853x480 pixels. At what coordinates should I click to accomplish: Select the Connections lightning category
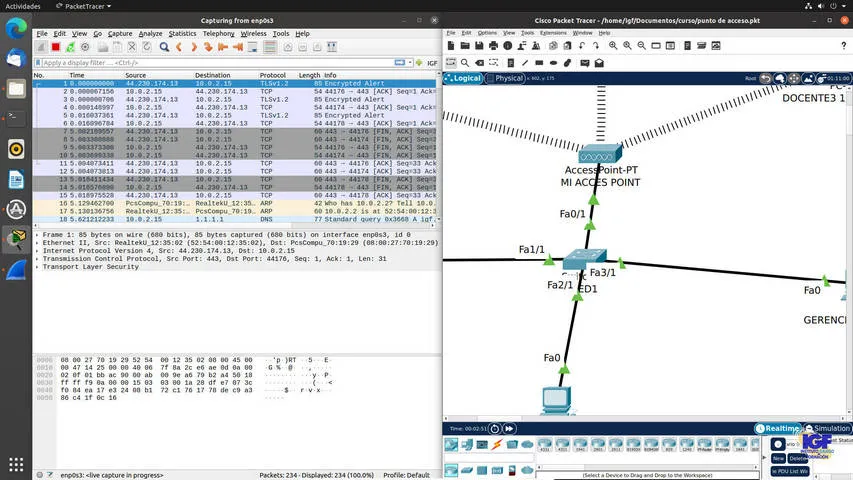click(x=497, y=445)
